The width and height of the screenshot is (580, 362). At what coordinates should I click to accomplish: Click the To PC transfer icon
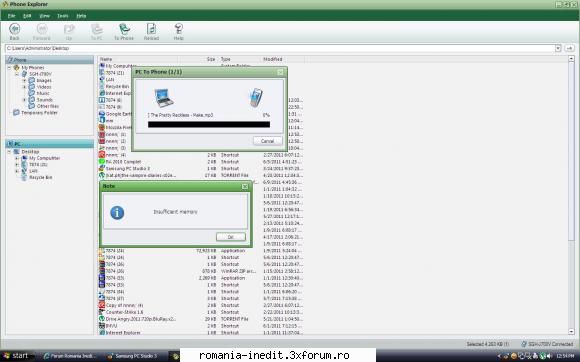(97, 31)
